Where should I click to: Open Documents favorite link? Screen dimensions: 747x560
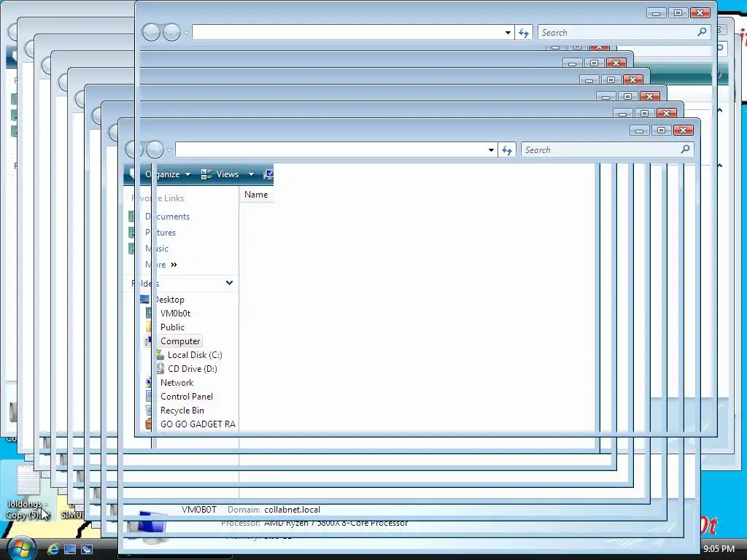(167, 216)
